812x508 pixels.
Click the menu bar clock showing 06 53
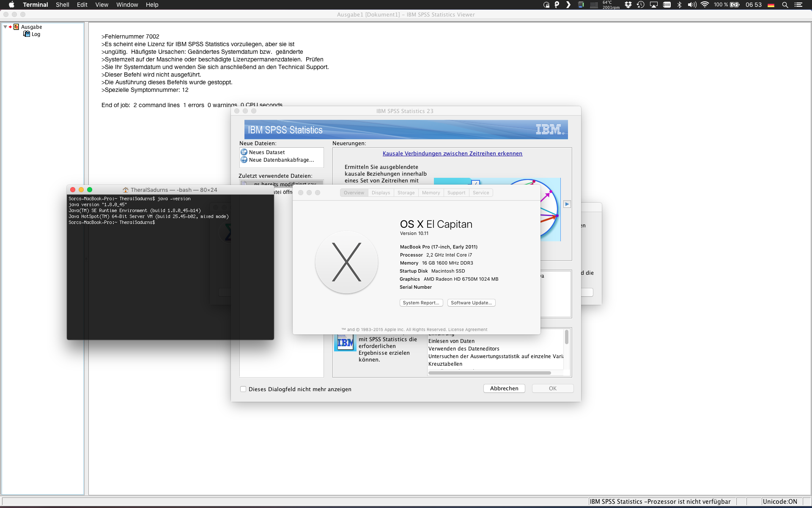click(x=754, y=5)
